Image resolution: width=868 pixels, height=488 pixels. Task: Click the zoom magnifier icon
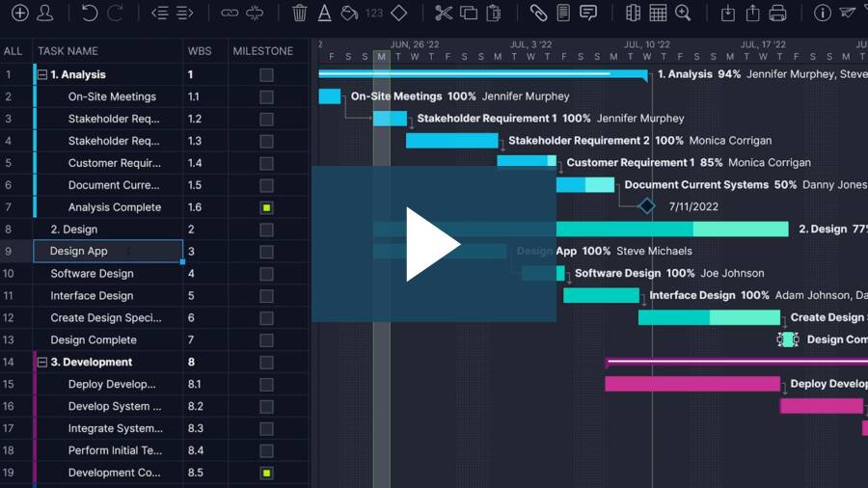pyautogui.click(x=683, y=13)
